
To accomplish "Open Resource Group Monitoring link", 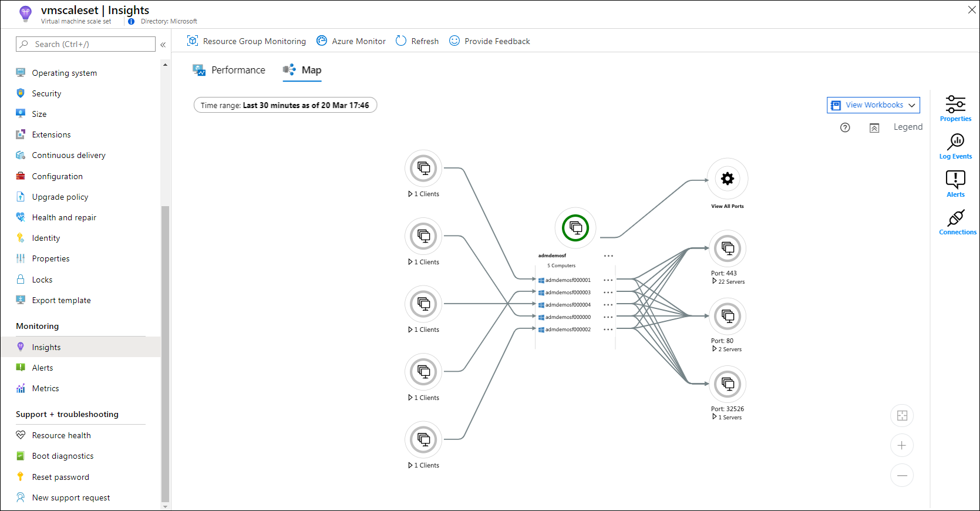I will point(247,41).
